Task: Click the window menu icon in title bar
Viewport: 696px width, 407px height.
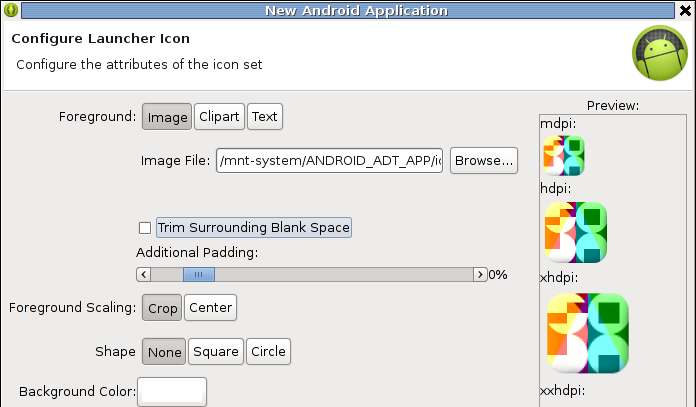Action: [x=11, y=10]
